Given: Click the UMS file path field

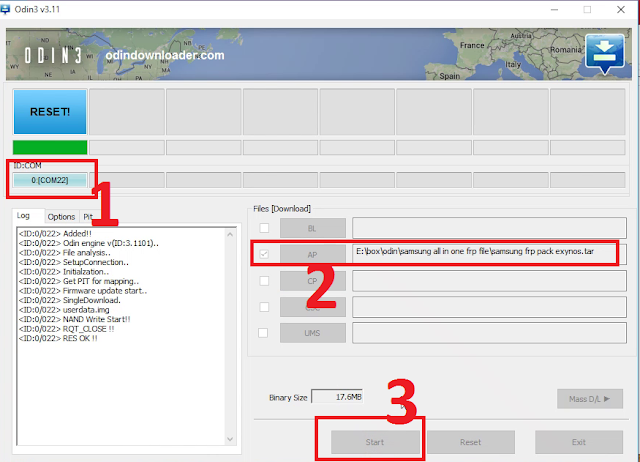Looking at the screenshot, I should coord(489,333).
